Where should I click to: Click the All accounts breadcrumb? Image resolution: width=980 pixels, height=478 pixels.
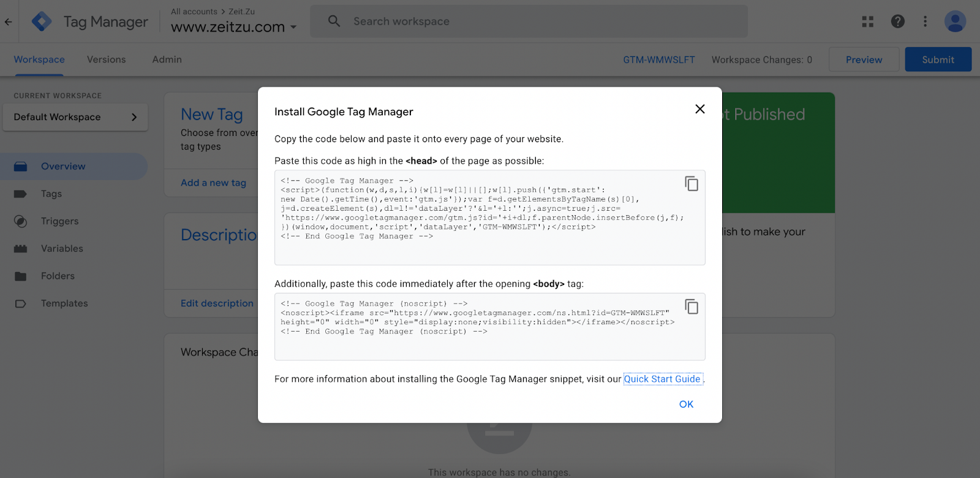(194, 12)
